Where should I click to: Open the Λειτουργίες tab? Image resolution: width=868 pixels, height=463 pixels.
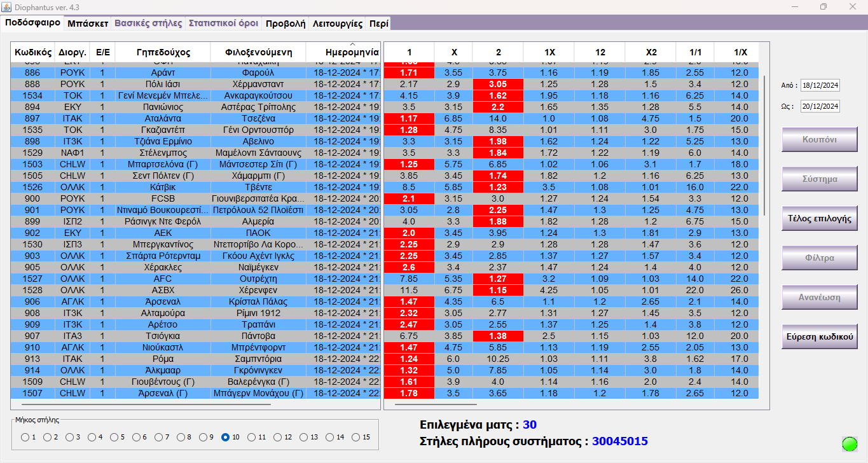338,24
